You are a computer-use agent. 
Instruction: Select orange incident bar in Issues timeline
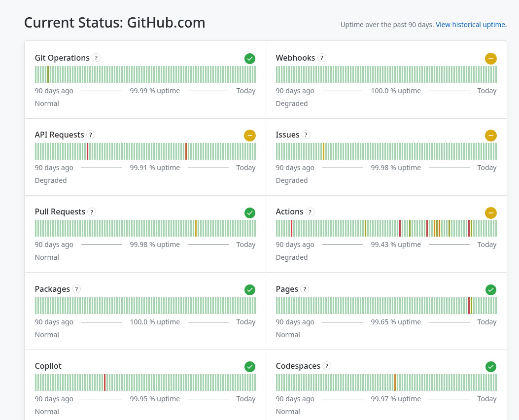(323, 151)
